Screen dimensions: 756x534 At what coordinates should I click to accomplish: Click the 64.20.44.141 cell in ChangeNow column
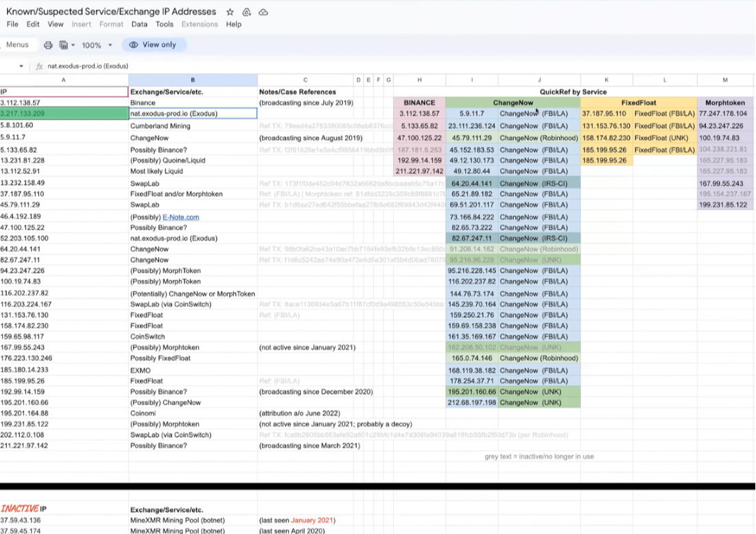coord(471,184)
